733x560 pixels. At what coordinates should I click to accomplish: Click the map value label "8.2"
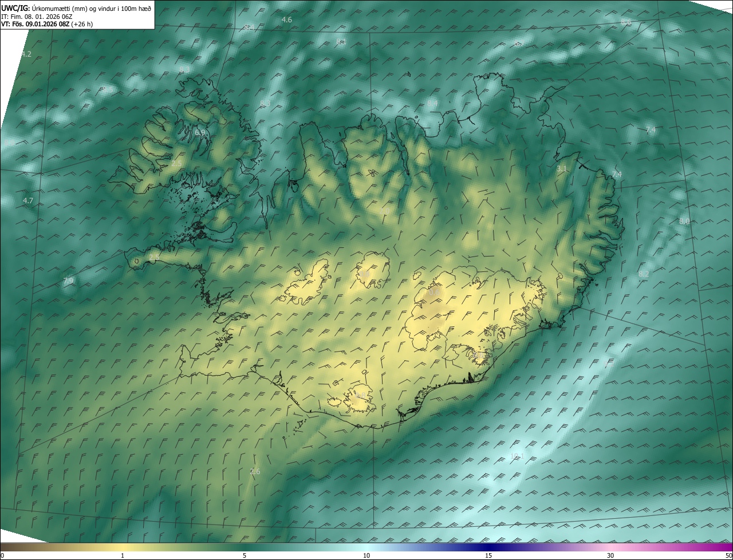pos(644,274)
